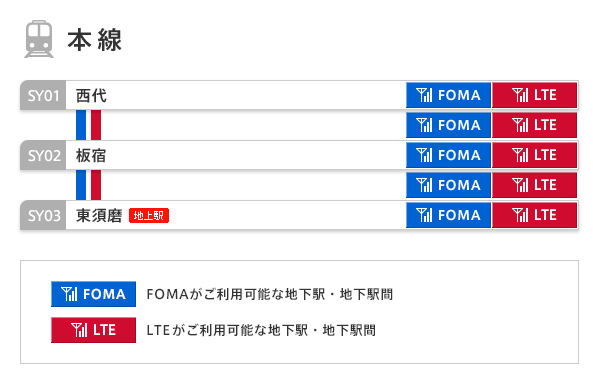Image resolution: width=599 pixels, height=384 pixels.
Task: Click the FOMA badge between 西代 and 板宿
Action: pyautogui.click(x=448, y=125)
